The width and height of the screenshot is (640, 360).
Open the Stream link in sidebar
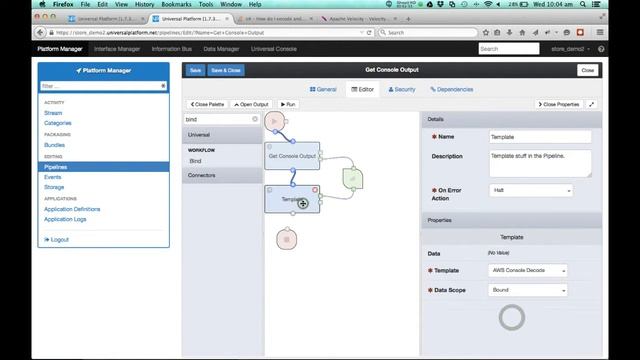coord(53,113)
